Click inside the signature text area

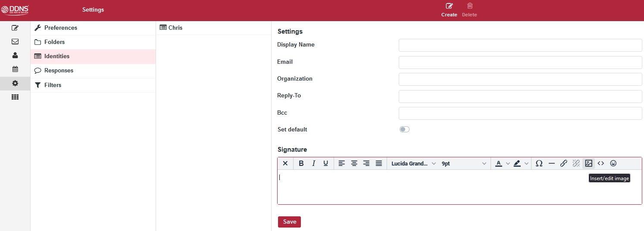coord(460,187)
